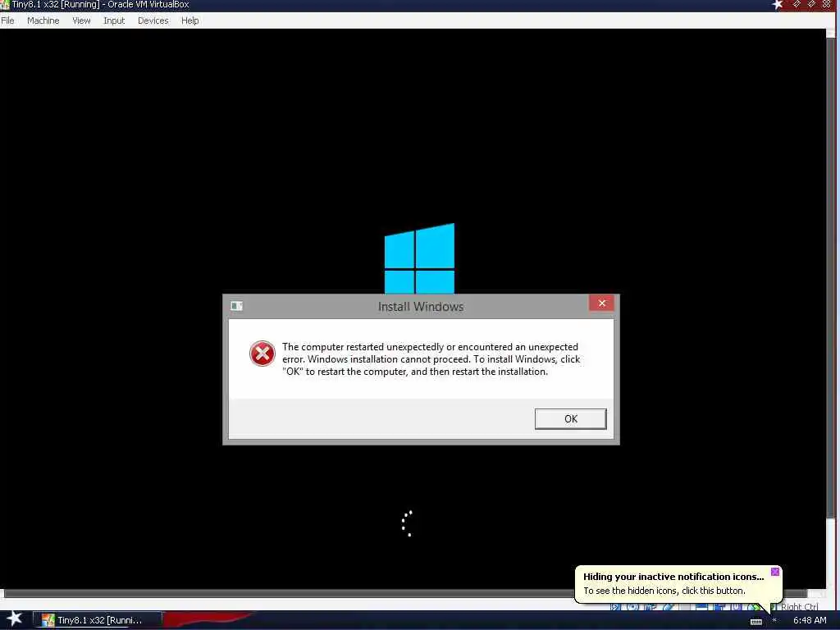
Task: Click the 'To see the hidden icons' balloon text
Action: click(664, 591)
